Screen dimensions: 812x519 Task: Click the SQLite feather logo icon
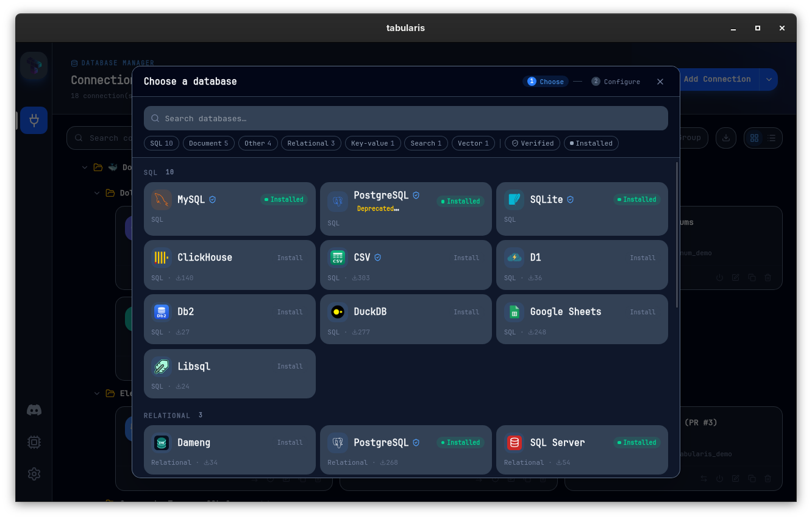click(514, 200)
